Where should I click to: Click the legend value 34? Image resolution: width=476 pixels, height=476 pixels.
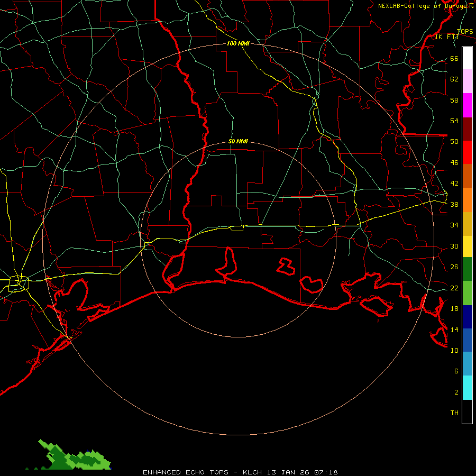(x=454, y=225)
